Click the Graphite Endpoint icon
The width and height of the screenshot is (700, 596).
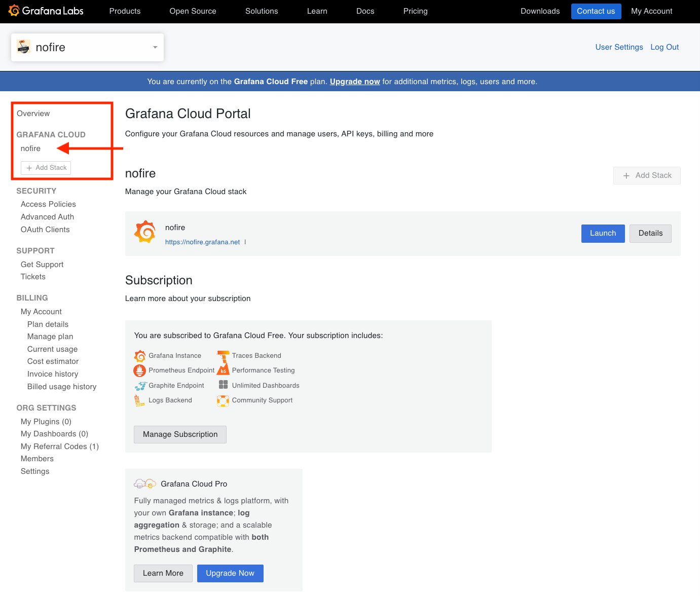(140, 386)
